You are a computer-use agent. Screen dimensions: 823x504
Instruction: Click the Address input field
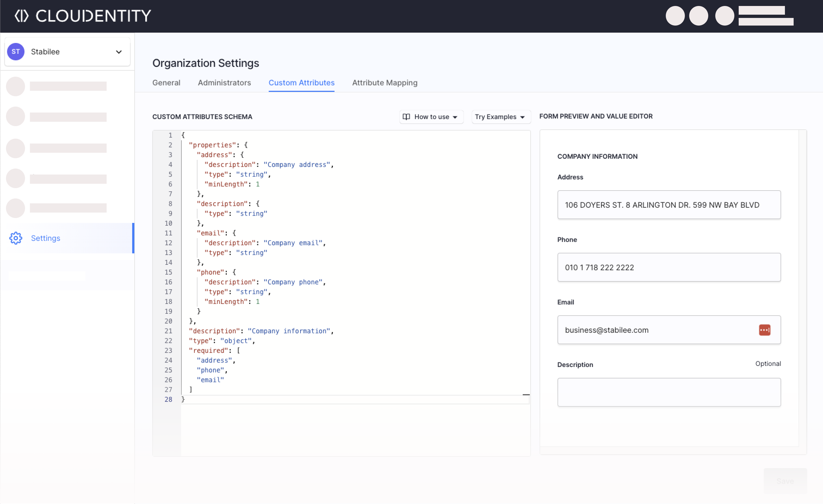click(x=669, y=204)
